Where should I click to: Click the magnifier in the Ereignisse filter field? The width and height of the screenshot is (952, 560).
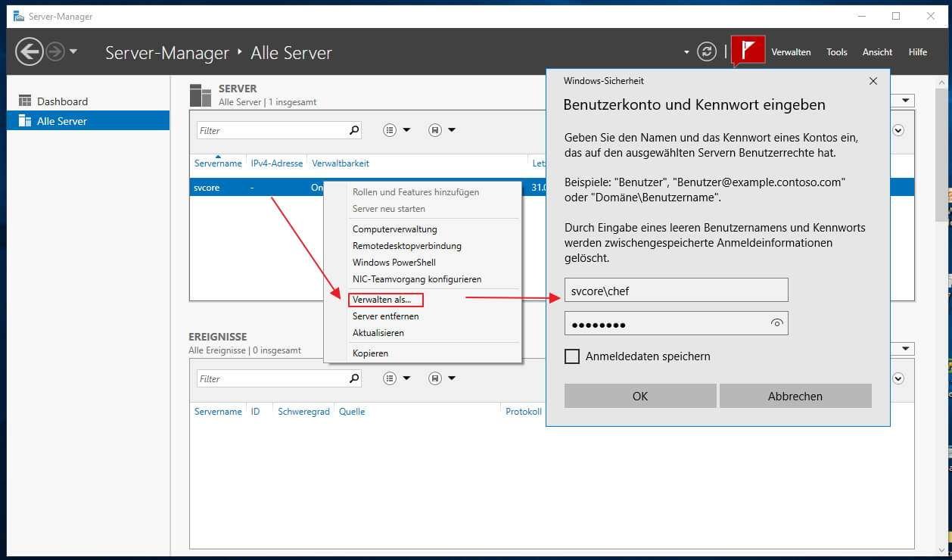pyautogui.click(x=353, y=378)
